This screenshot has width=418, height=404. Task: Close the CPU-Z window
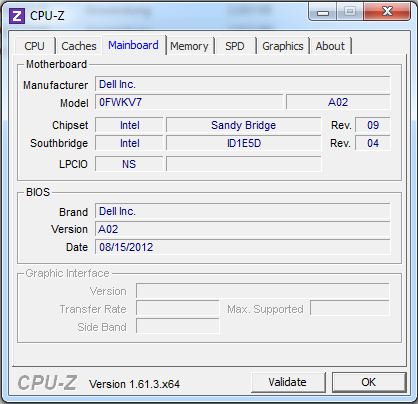[x=387, y=12]
